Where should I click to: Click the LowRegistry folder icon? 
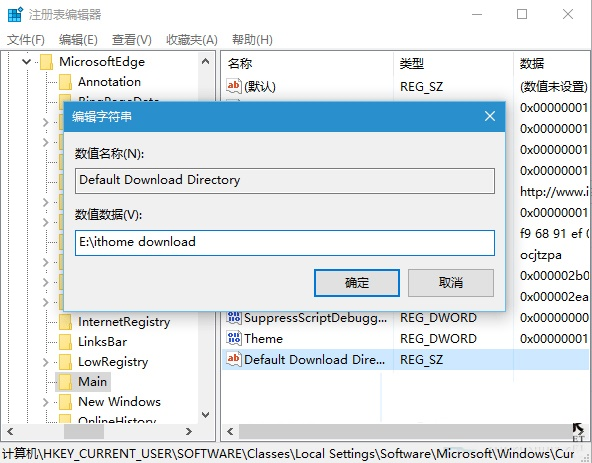[x=66, y=362]
